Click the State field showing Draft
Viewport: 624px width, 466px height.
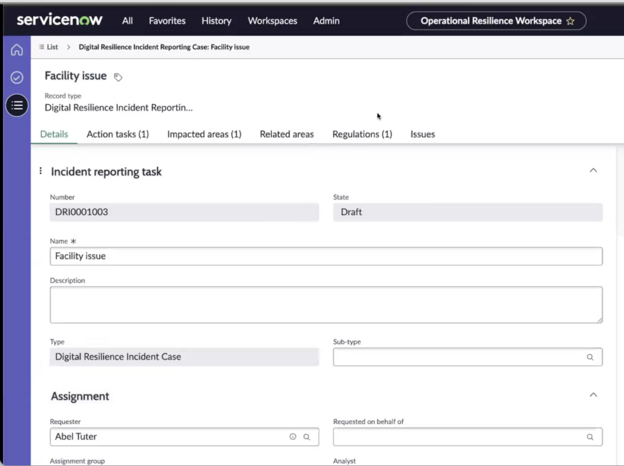pyautogui.click(x=468, y=212)
